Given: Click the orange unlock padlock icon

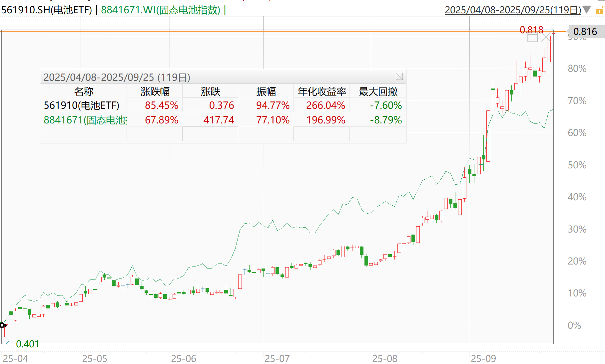Looking at the screenshot, I should [x=599, y=11].
